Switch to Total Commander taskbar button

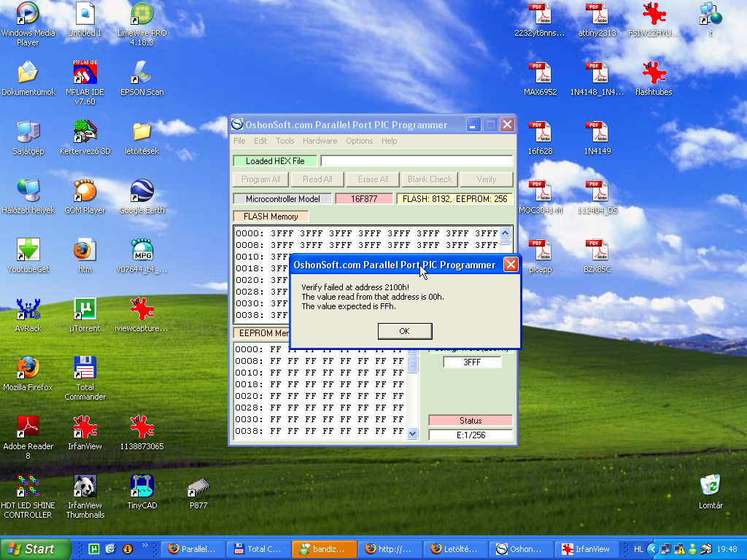point(258,549)
